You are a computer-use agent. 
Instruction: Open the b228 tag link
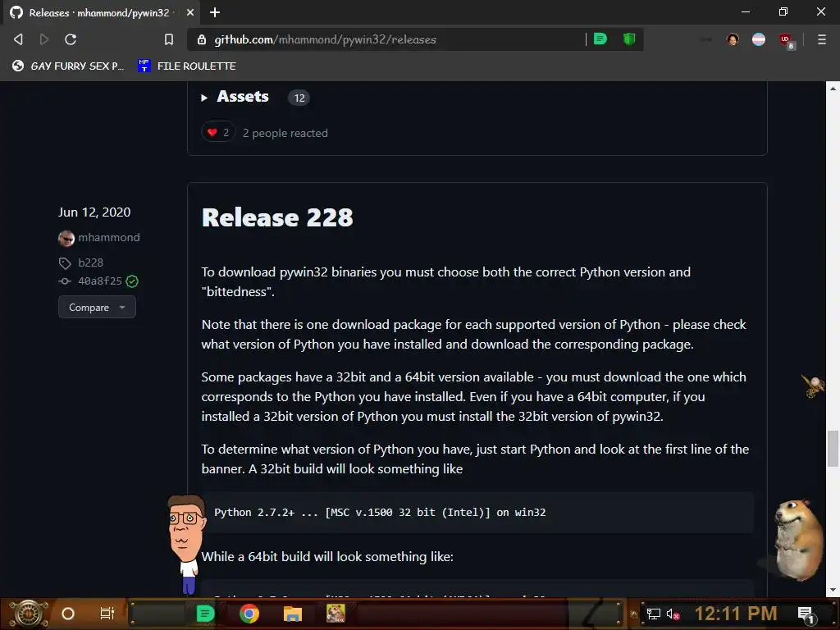(90, 262)
